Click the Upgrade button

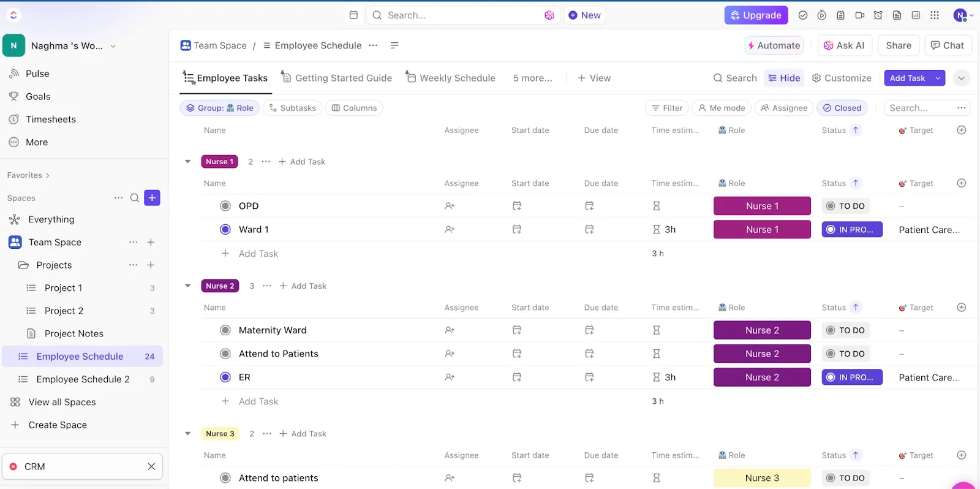click(756, 15)
